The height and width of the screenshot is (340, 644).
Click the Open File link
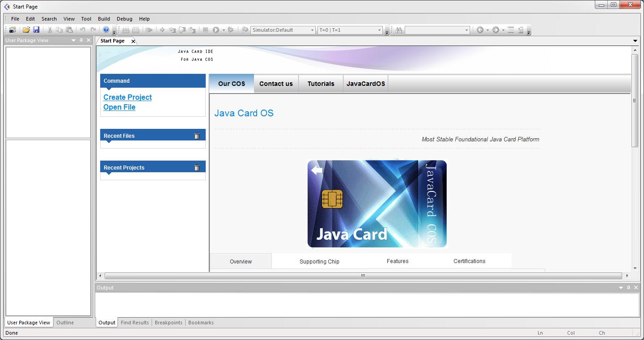[x=119, y=107]
